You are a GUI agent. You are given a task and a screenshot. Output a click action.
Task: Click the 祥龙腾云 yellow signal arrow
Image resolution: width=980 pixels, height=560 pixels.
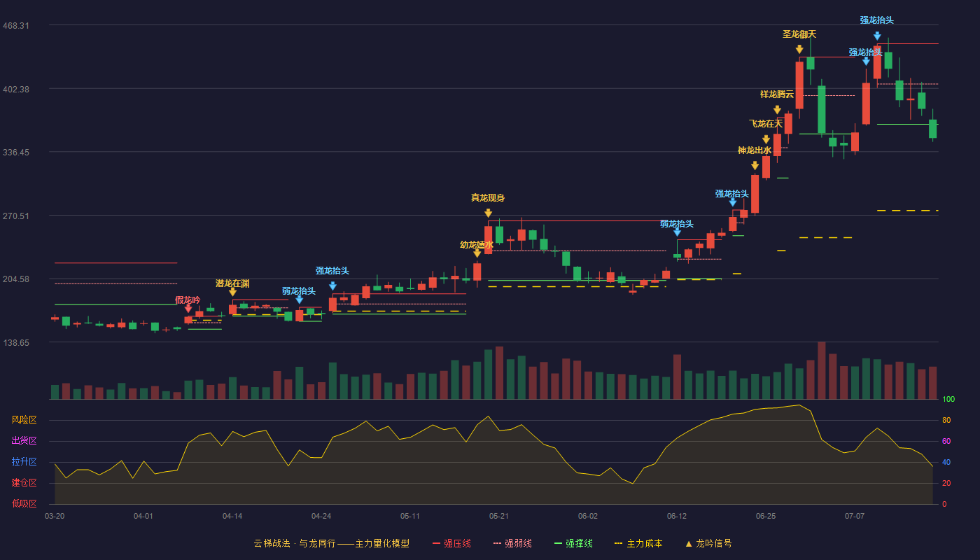click(x=777, y=110)
